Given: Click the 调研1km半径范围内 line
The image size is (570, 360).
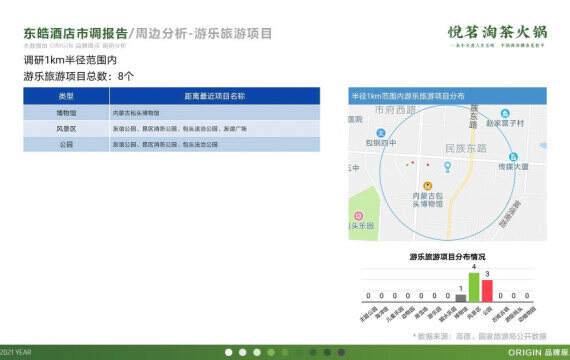Looking at the screenshot, I should (70, 60).
